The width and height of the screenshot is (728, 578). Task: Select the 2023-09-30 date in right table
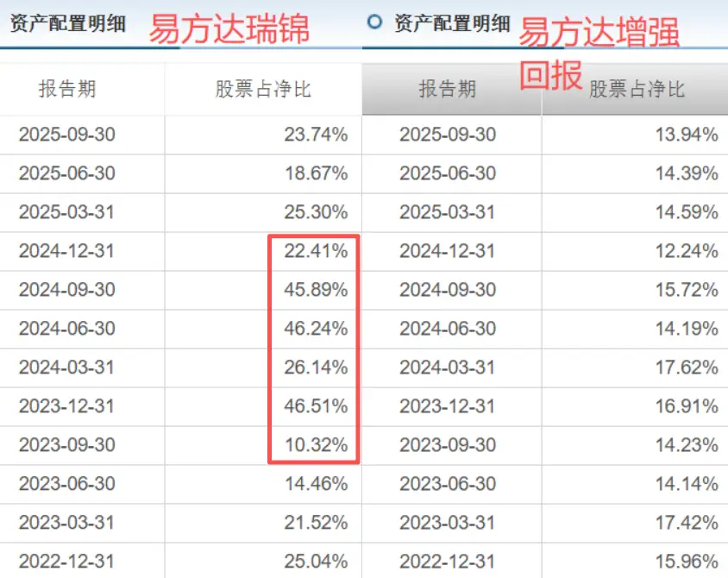click(449, 445)
